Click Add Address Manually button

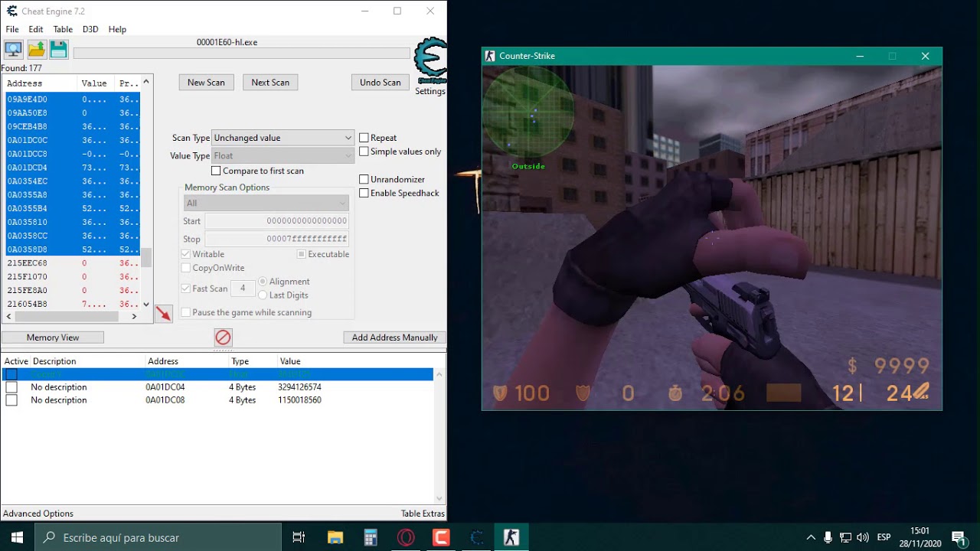tap(394, 337)
